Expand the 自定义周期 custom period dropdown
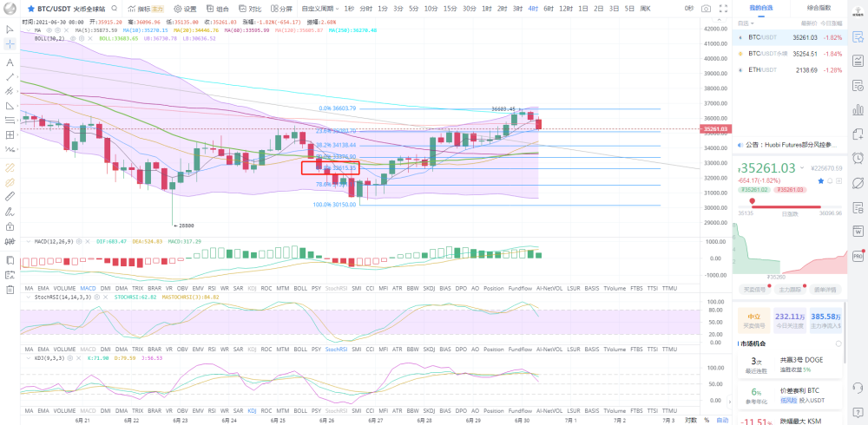Image resolution: width=868 pixels, height=425 pixels. [320, 9]
